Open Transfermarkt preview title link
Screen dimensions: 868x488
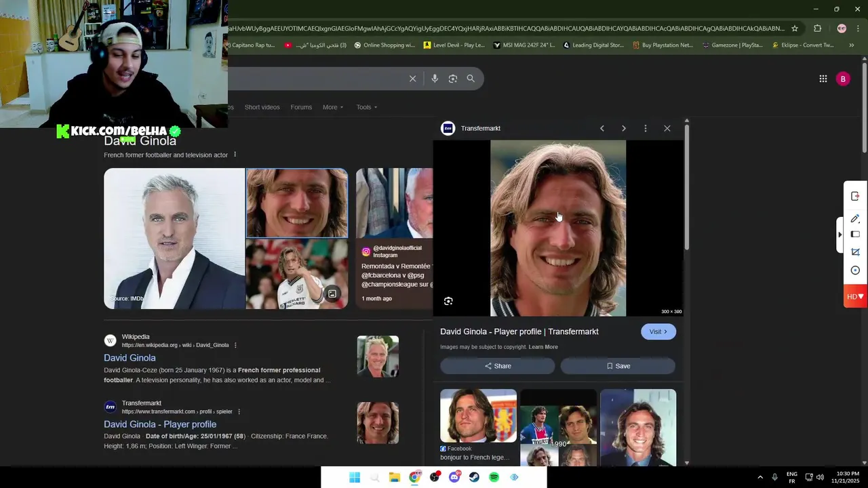519,331
